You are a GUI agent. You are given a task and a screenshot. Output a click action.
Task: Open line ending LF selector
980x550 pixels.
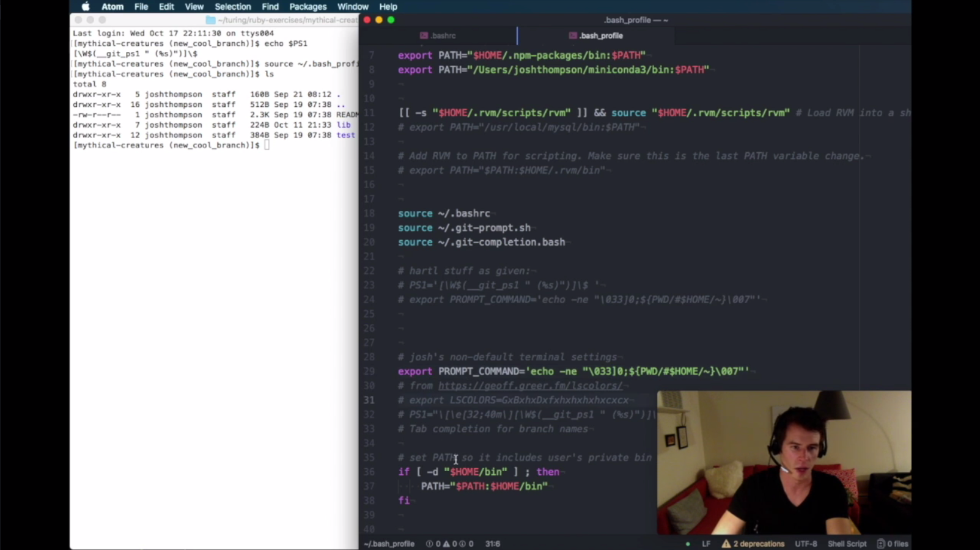pyautogui.click(x=706, y=544)
